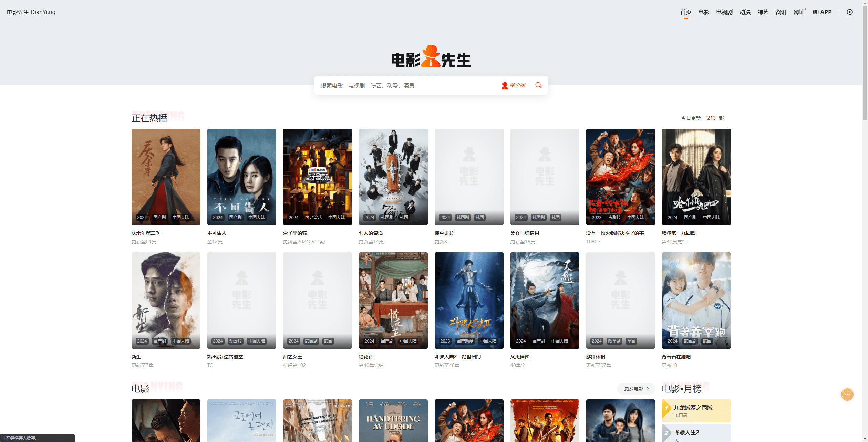Open 盒子里的猫 poster
This screenshot has height=442, width=868.
click(x=317, y=177)
